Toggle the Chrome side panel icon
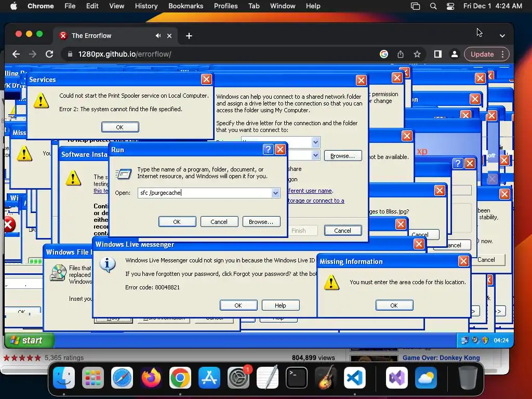532x399 pixels. click(437, 54)
